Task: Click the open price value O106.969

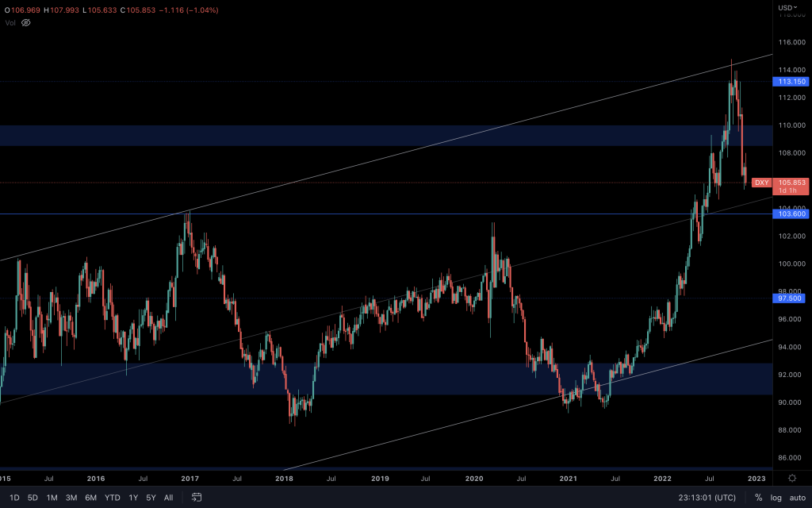Action: point(22,10)
